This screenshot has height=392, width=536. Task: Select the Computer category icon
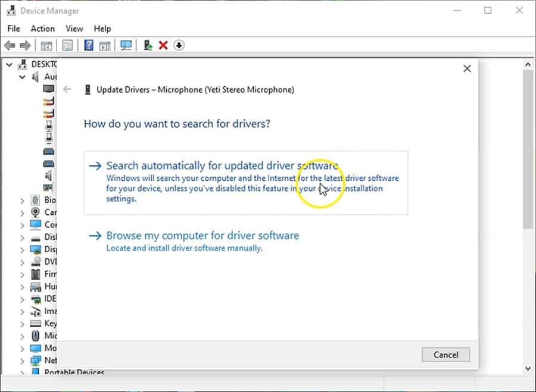point(35,225)
